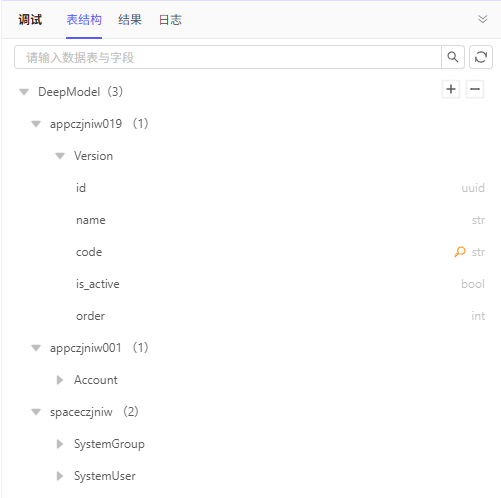This screenshot has height=498, width=501.
Task: Focus the 请输入数据表与字段 search field
Action: (228, 57)
